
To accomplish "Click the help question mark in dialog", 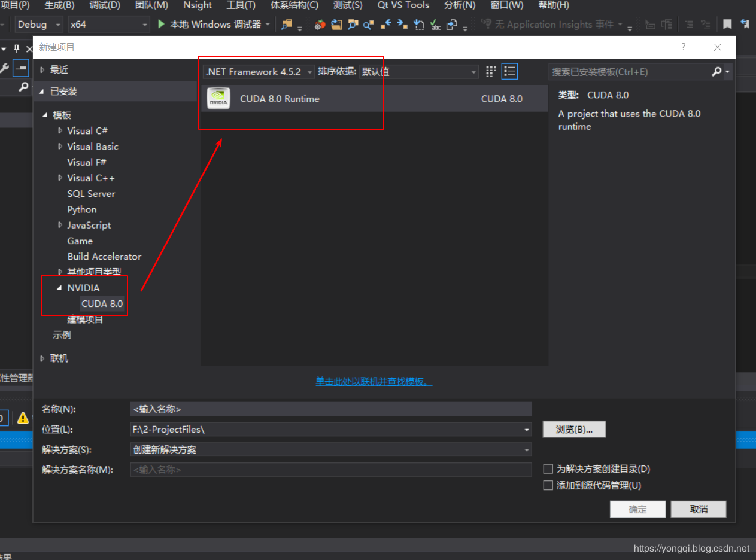I will 683,47.
